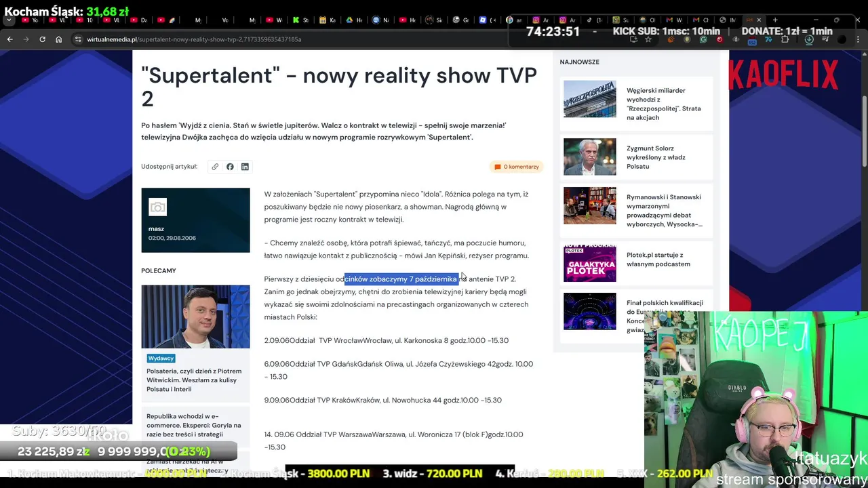Click the author camera placeholder icon
This screenshot has width=868, height=488.
tap(157, 207)
